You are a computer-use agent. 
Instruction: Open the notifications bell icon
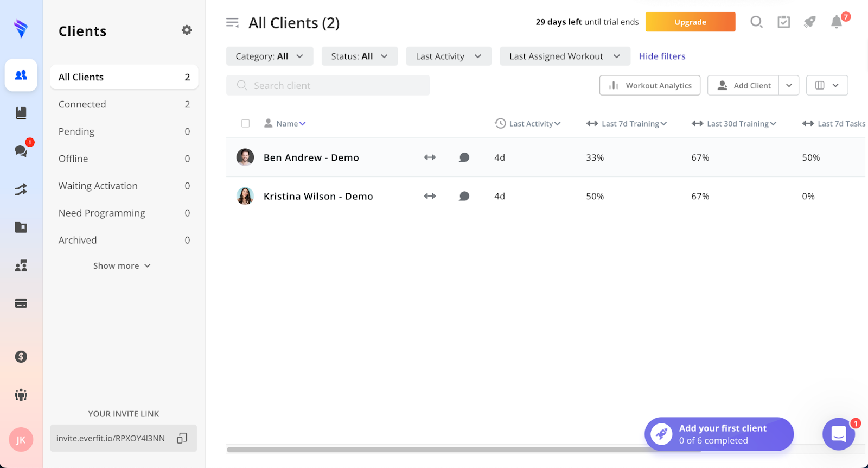pos(837,22)
